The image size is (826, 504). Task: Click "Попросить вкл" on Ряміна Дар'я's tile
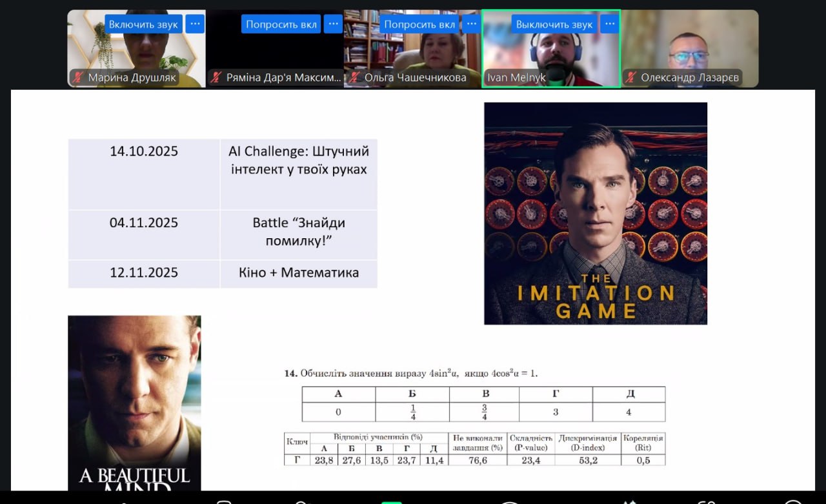tap(281, 25)
